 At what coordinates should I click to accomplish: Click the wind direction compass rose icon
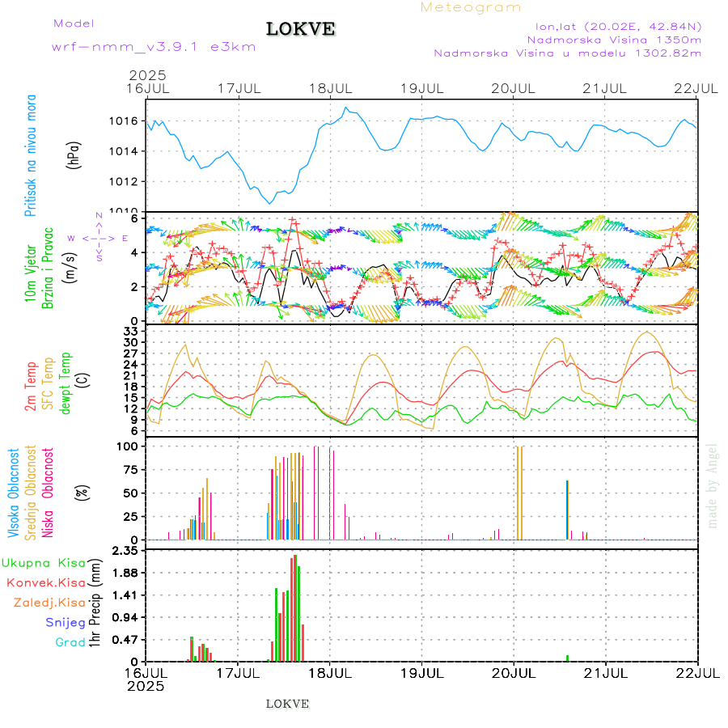coord(99,238)
